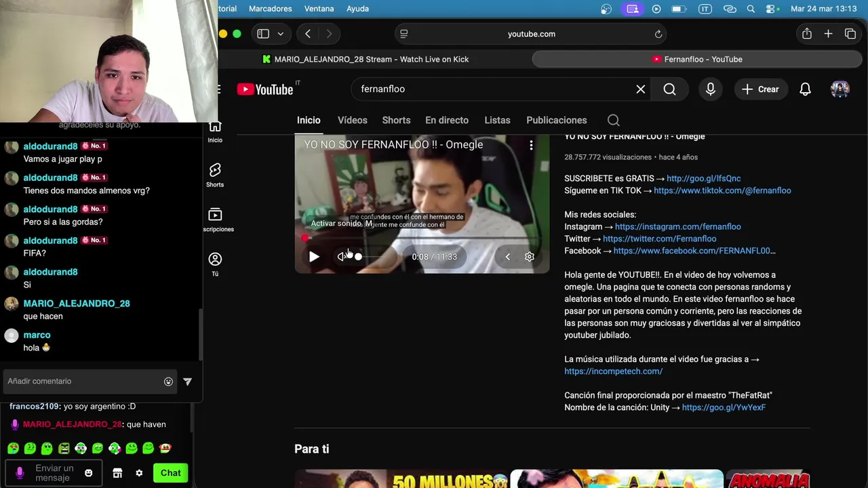
Task: Search within the channel using magnifier
Action: click(x=614, y=120)
